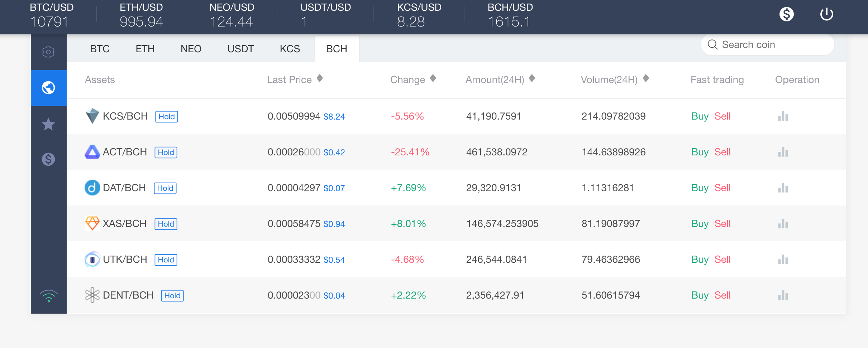Viewport: 868px width, 348px height.
Task: Click the ETH/USD ticker in header
Action: point(141,15)
